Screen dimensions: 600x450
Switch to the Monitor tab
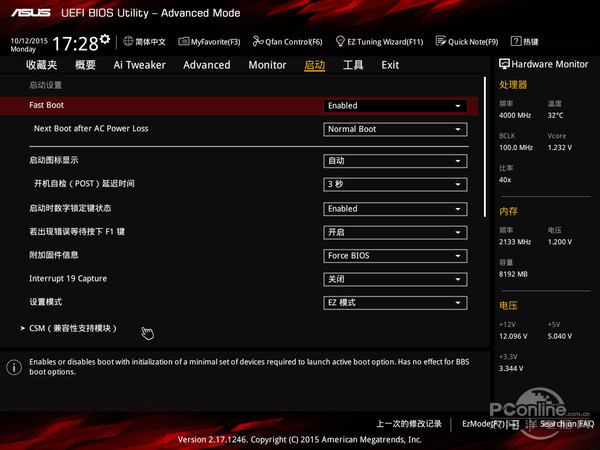tap(267, 65)
